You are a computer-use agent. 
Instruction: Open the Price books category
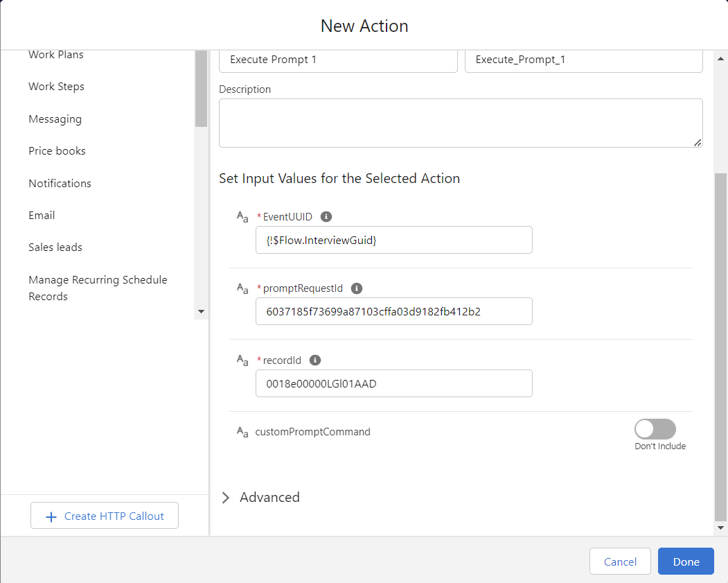57,151
